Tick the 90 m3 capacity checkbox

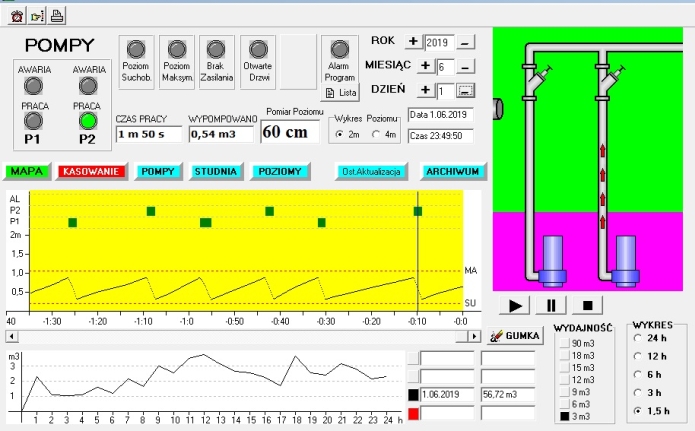(x=565, y=344)
